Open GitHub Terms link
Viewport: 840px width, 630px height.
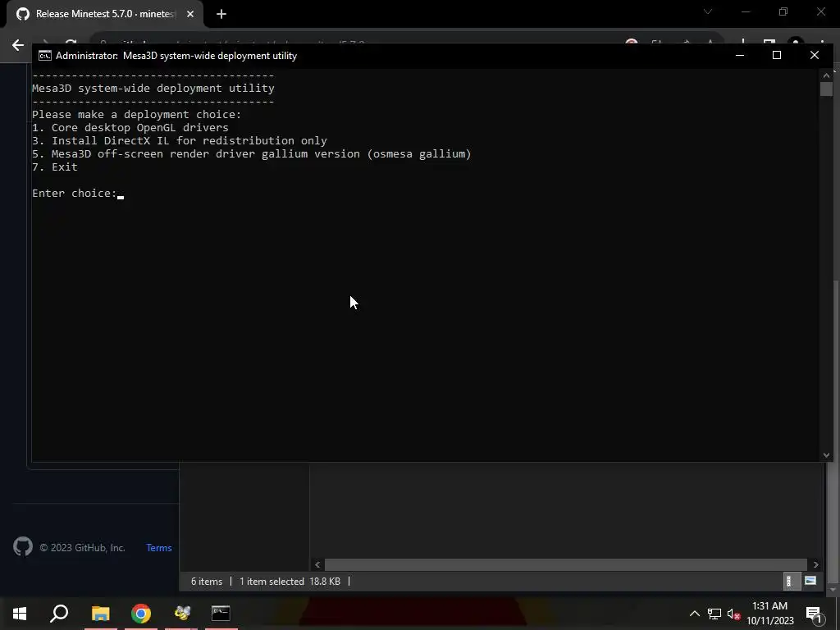click(x=159, y=547)
